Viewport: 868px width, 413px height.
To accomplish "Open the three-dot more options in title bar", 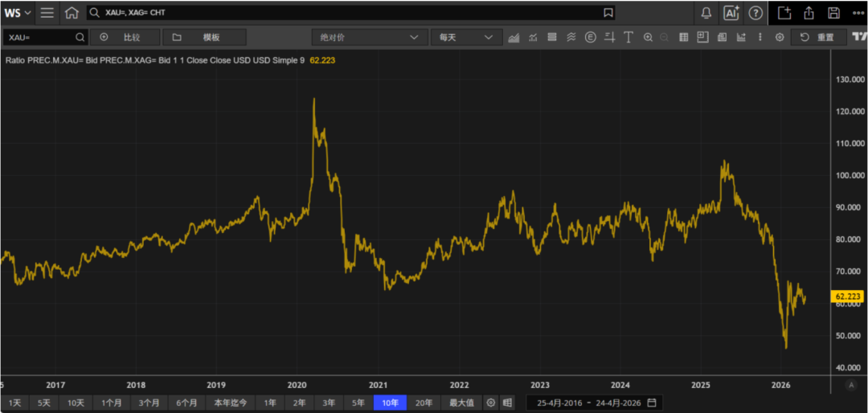I will point(858,13).
